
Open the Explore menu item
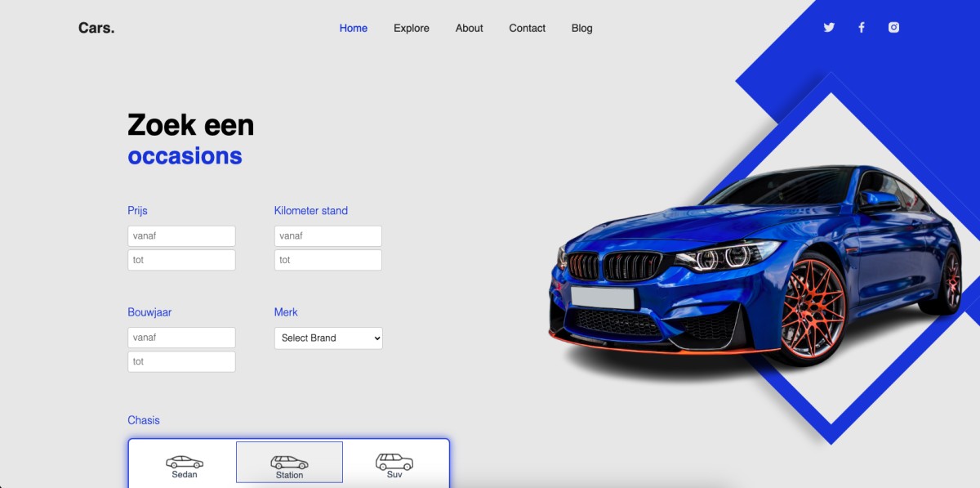(x=412, y=28)
